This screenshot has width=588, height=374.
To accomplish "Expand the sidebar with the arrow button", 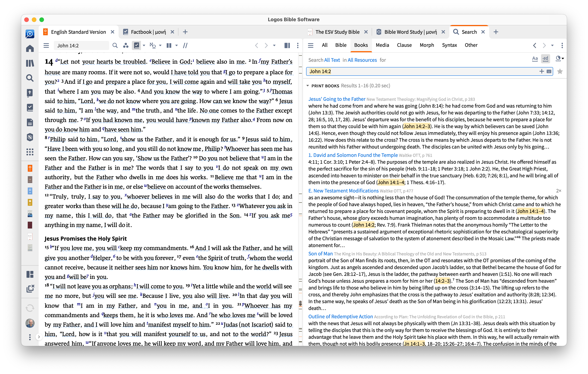I will pyautogui.click(x=39, y=337).
